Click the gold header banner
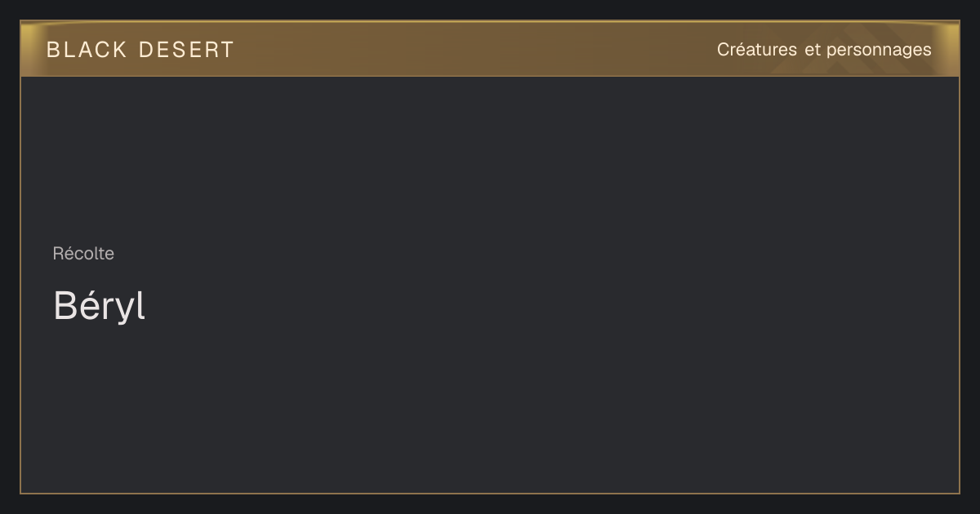The image size is (980, 514). (490, 49)
